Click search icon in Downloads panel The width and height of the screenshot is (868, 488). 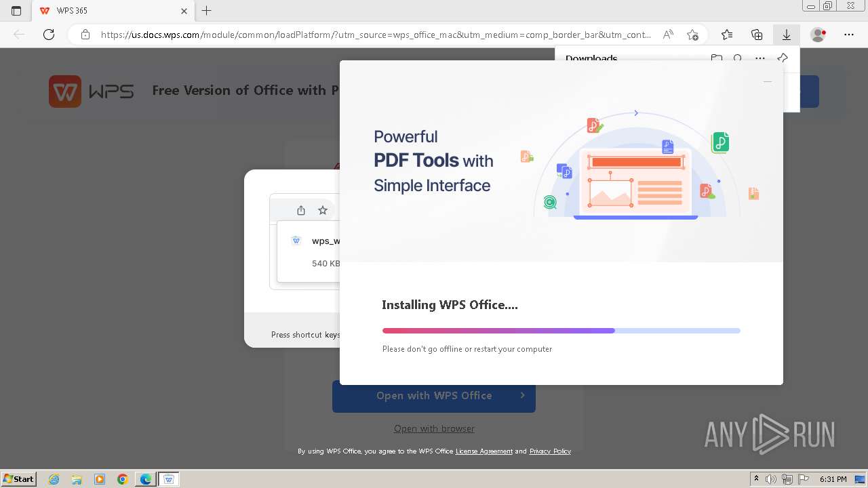pos(738,58)
